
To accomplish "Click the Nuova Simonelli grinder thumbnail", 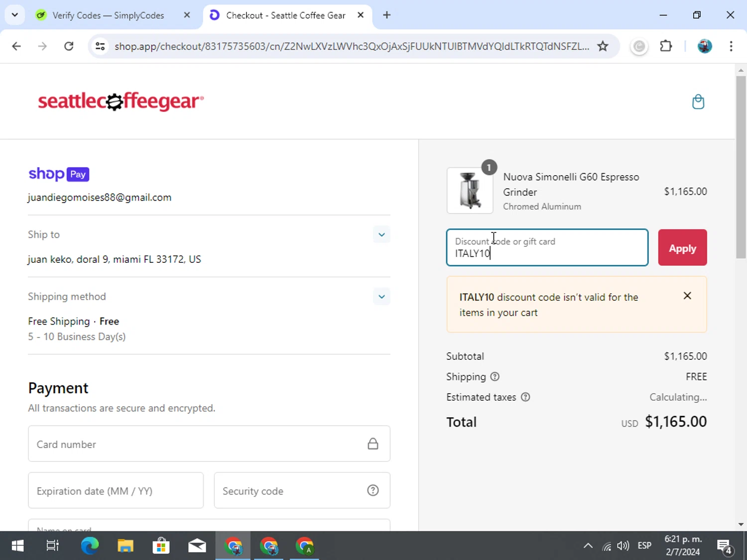I will (470, 191).
